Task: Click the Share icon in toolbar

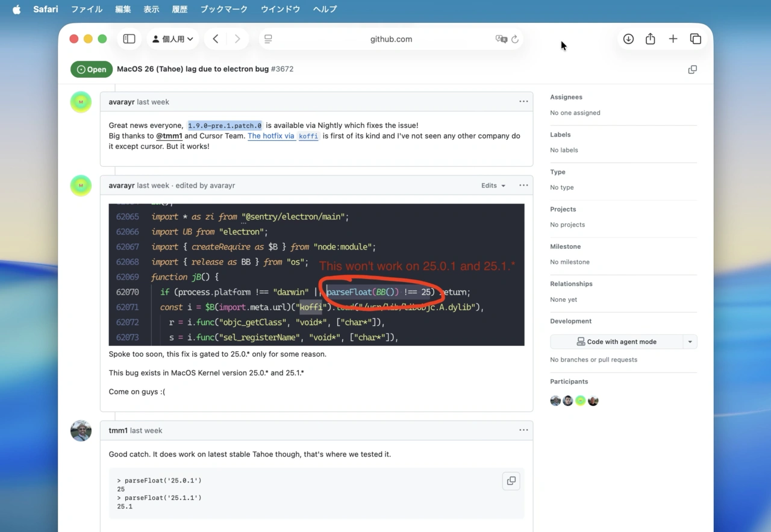Action: 650,39
